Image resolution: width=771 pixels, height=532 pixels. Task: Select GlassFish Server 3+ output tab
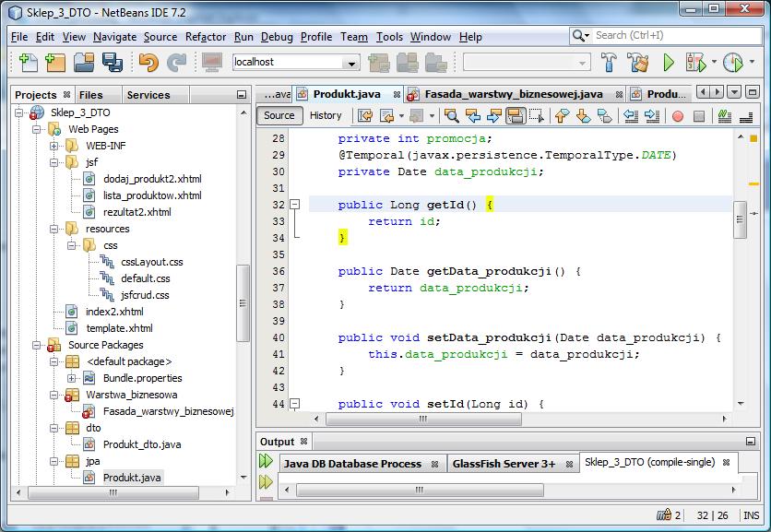[x=504, y=464]
